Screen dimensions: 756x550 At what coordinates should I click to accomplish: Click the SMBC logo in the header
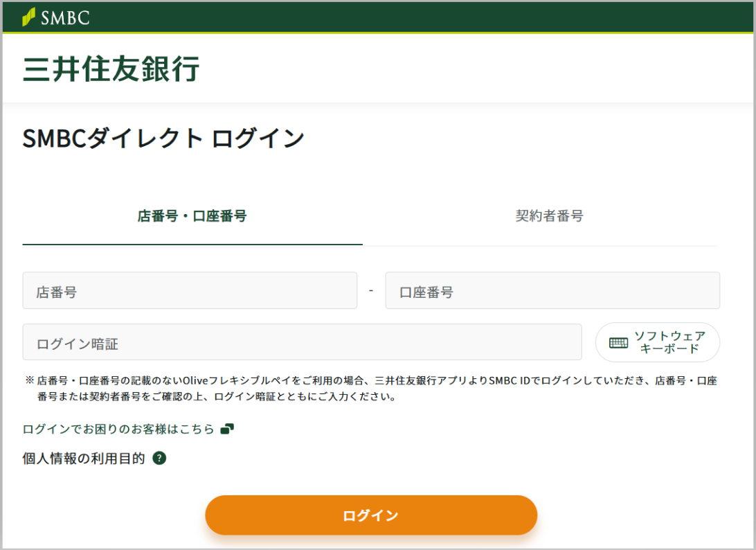(56, 17)
